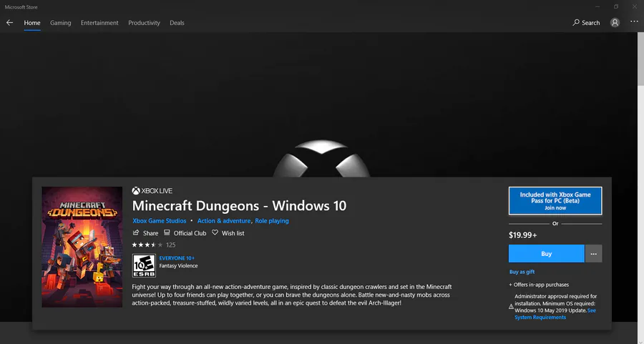Screen dimensions: 644x344
Task: Minimize the Microsoft Store window
Action: (597, 6)
